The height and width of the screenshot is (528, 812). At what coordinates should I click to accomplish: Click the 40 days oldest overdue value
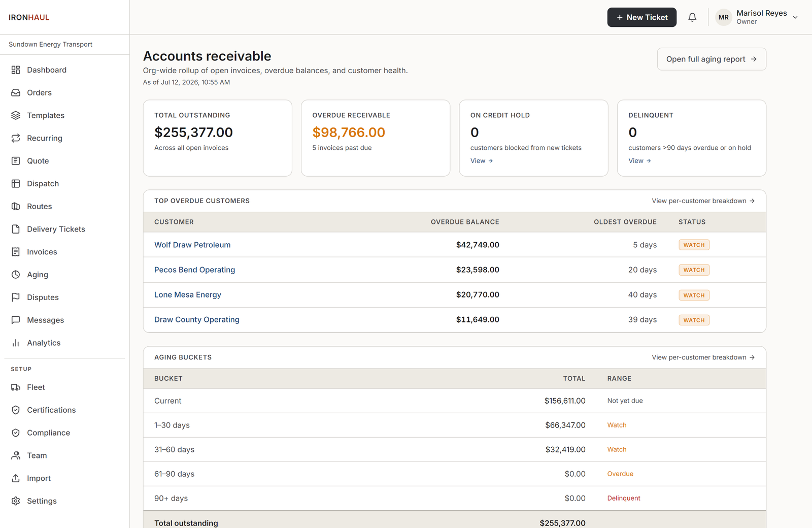tap(642, 294)
